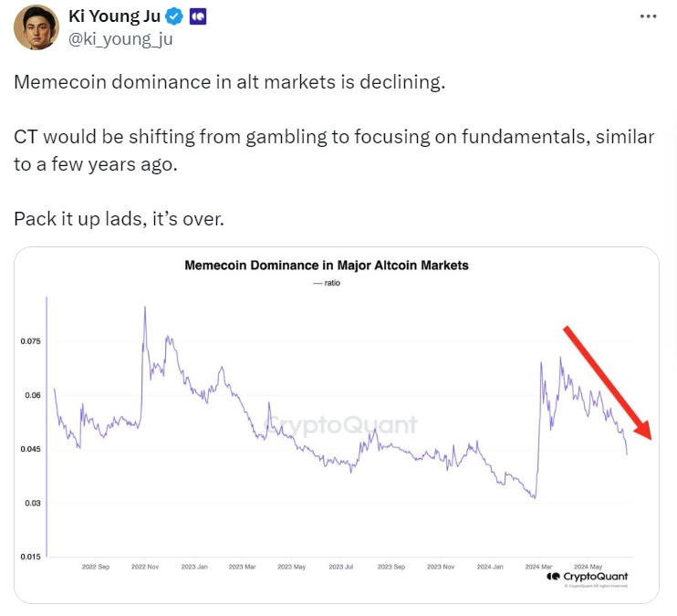Click the @ki_young_ju handle

pos(120,38)
